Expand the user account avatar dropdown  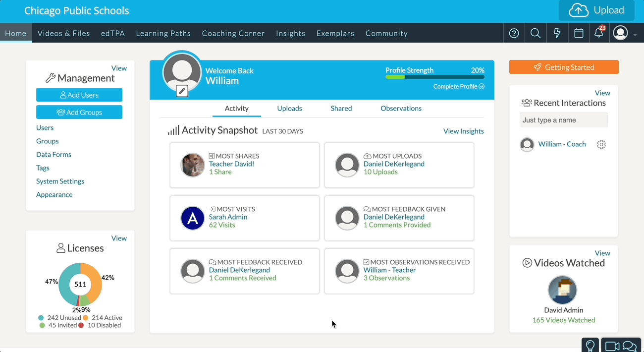624,33
